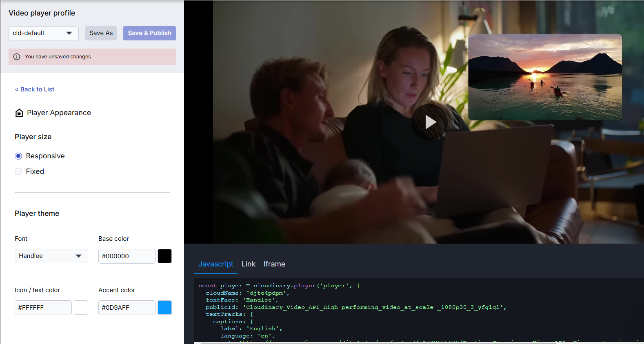This screenshot has width=644, height=344.
Task: Open the white icon/text color swatch
Action: pos(81,307)
